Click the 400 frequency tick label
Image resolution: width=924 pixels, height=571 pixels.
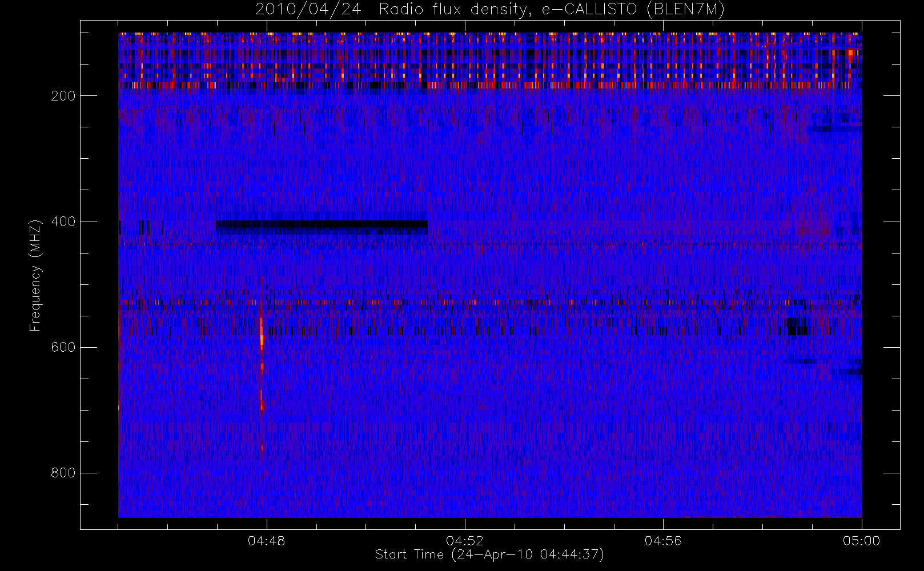click(63, 222)
